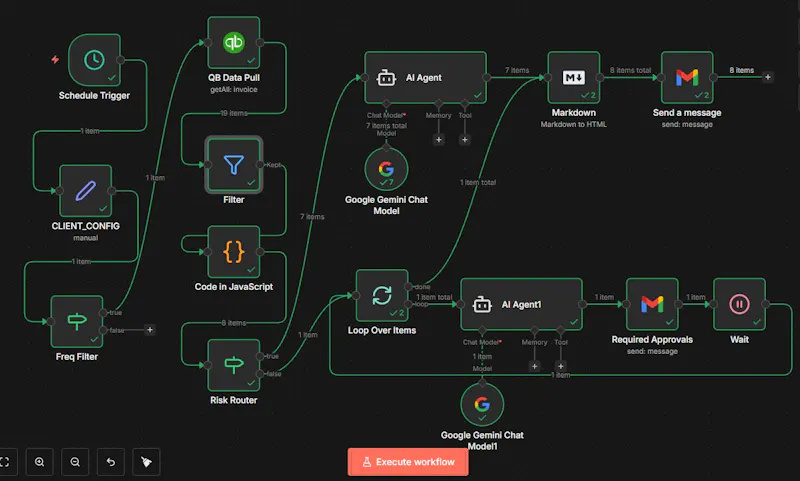Click the Execute workflow button

[x=408, y=462]
